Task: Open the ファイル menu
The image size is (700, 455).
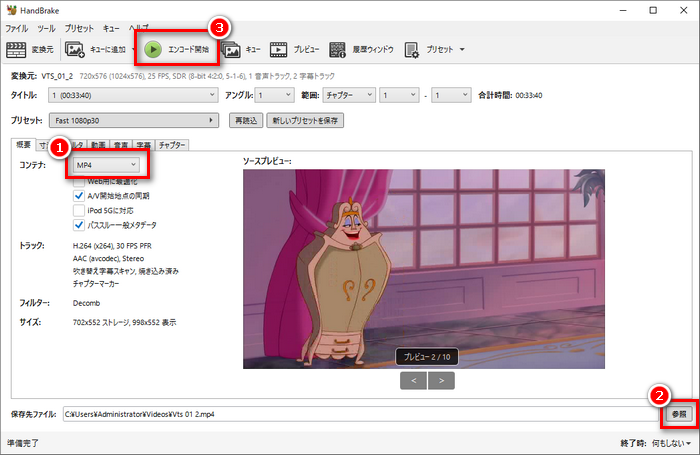Action: point(16,28)
